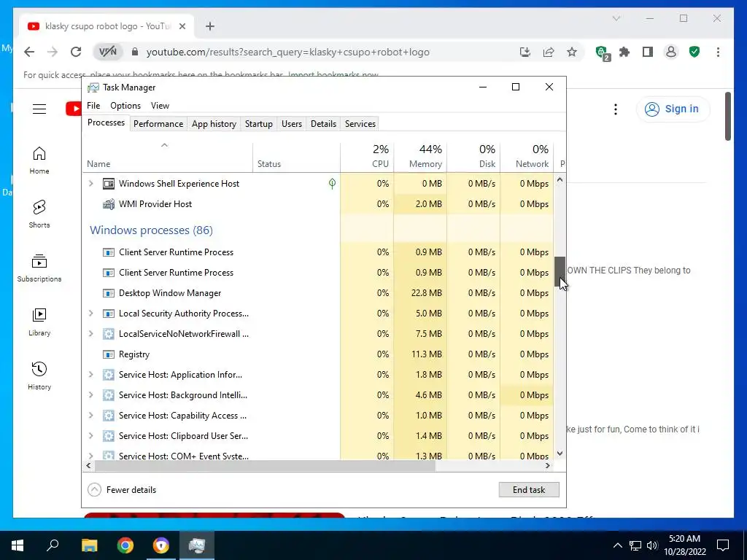Click the Task Manager vertical scrollbar thumb
This screenshot has width=747, height=560.
click(x=560, y=272)
